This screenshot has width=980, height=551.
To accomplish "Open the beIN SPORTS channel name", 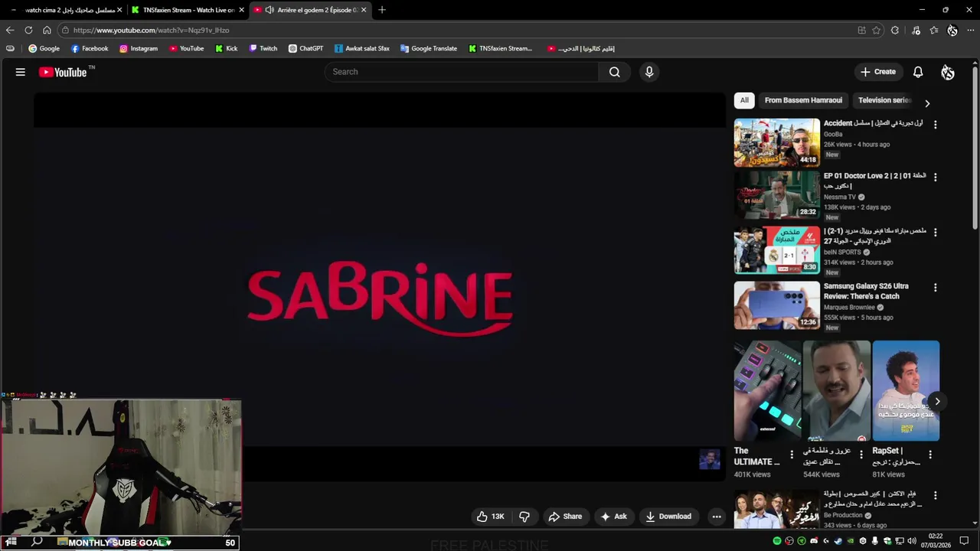I will (x=842, y=252).
